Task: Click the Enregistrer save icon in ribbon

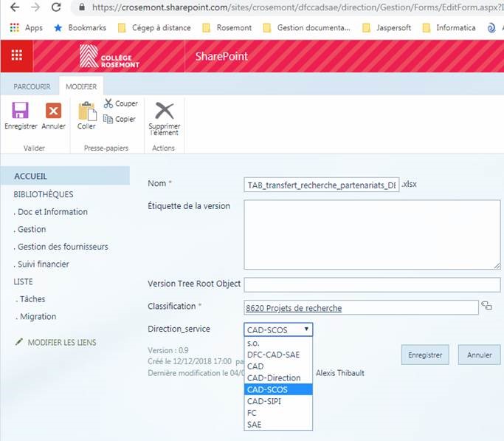Action: (21, 112)
